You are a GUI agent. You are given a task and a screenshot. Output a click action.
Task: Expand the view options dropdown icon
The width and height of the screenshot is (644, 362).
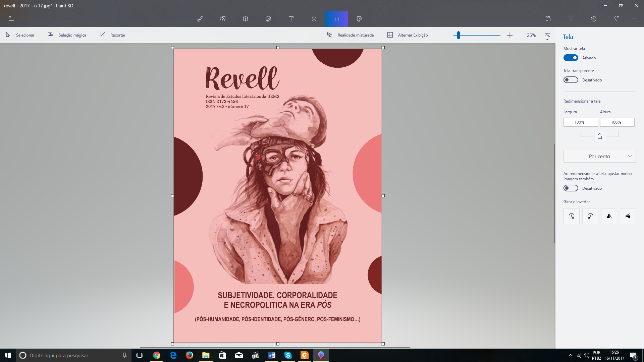point(547,36)
